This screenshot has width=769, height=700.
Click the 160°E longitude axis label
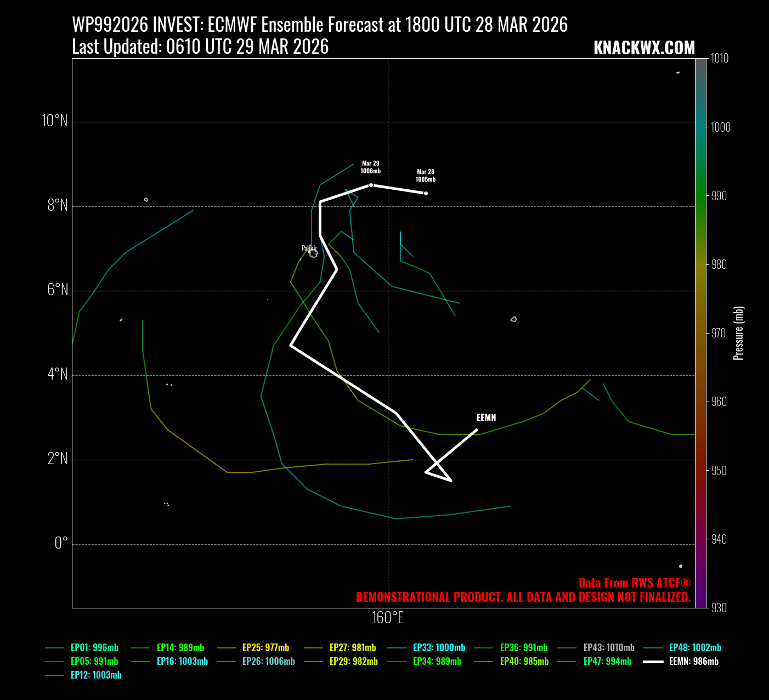pos(388,618)
